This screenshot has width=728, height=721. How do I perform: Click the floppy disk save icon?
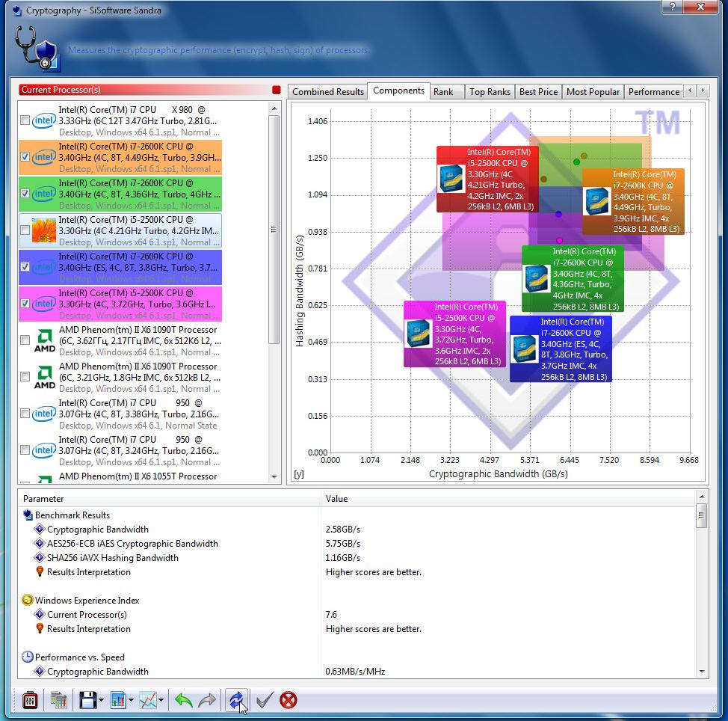[87, 700]
